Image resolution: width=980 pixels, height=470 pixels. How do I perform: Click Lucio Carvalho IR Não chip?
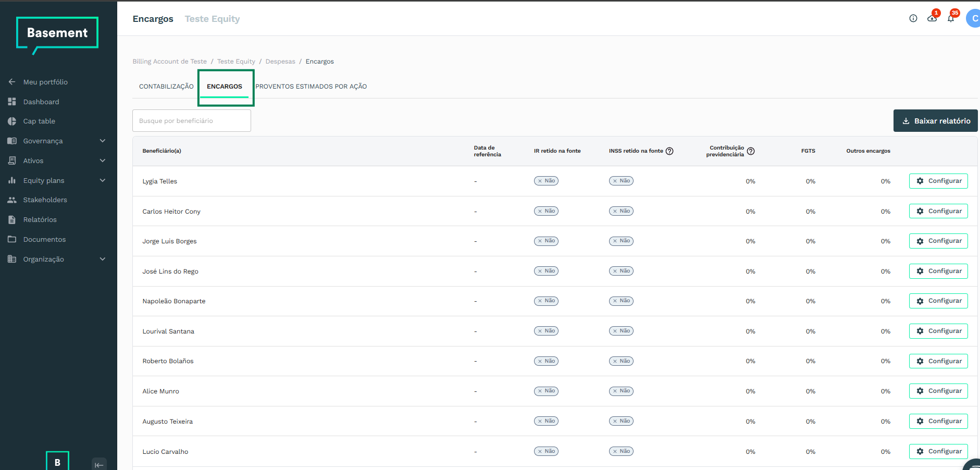click(x=546, y=451)
